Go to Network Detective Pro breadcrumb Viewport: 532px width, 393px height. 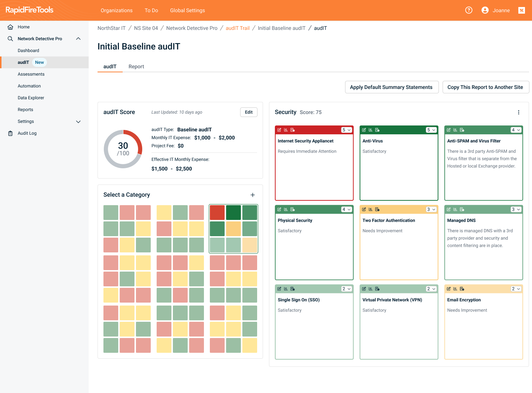click(192, 28)
